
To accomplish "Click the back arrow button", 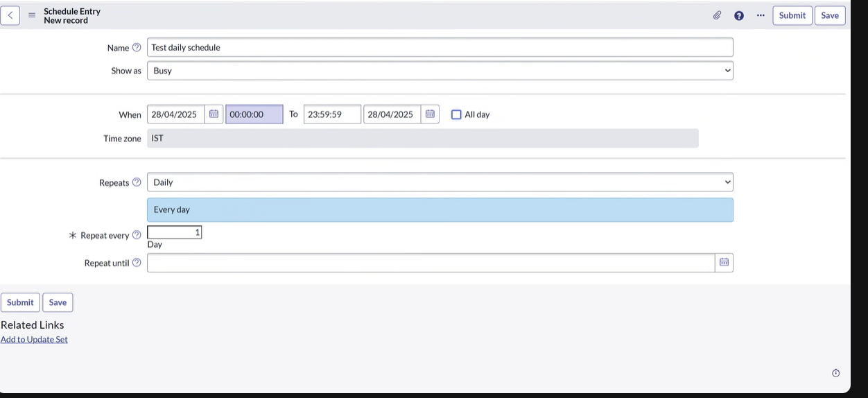I will (x=10, y=15).
